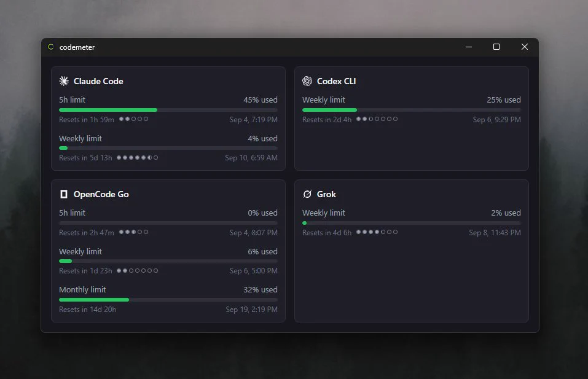
Task: Click the Monthly limit label
Action: tap(82, 289)
